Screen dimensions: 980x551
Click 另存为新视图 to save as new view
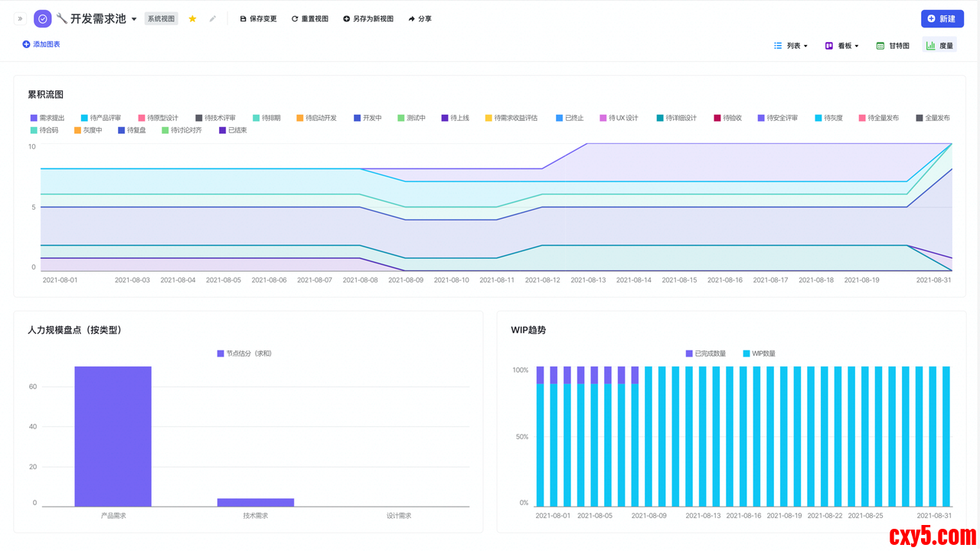point(367,18)
